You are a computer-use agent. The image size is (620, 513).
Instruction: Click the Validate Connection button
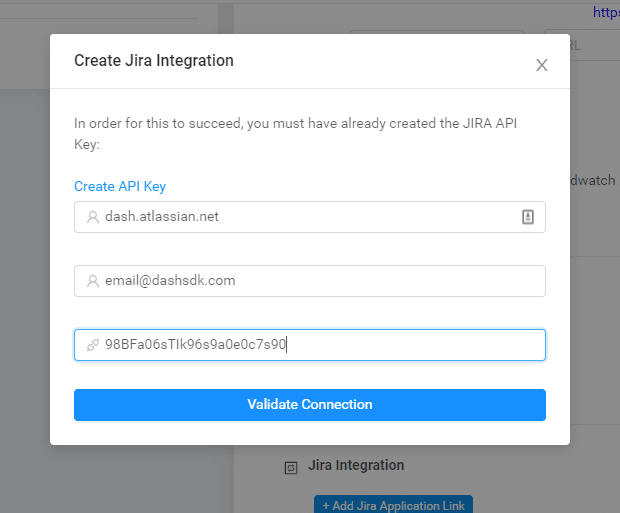(x=310, y=405)
